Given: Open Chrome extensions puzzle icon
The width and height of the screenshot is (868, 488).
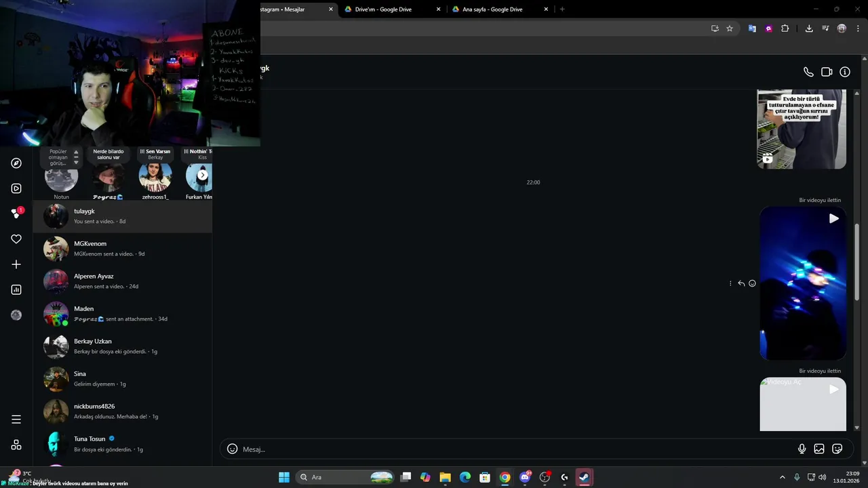Looking at the screenshot, I should 785,28.
